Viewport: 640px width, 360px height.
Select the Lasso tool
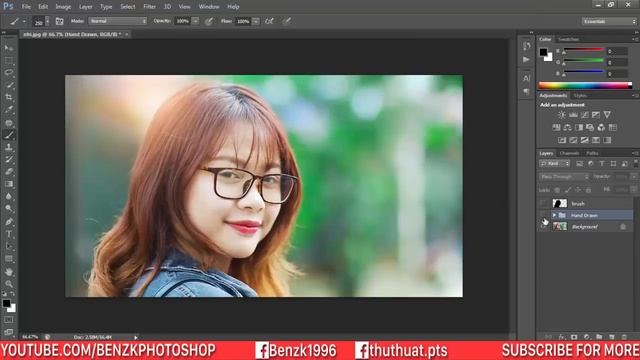9,73
